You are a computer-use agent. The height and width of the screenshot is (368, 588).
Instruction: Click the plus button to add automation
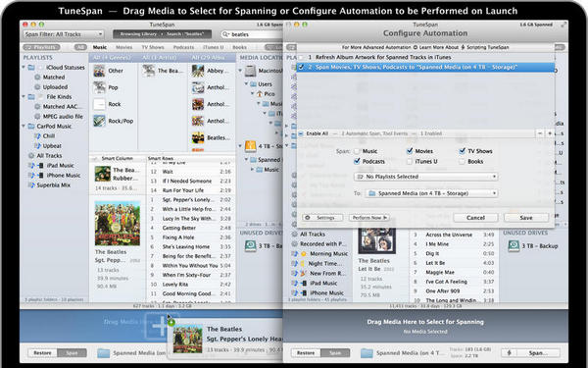pos(550,133)
